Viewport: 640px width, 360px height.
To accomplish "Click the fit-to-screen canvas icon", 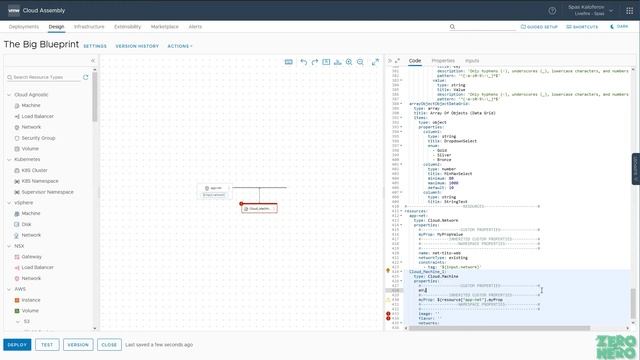I will tap(326, 62).
